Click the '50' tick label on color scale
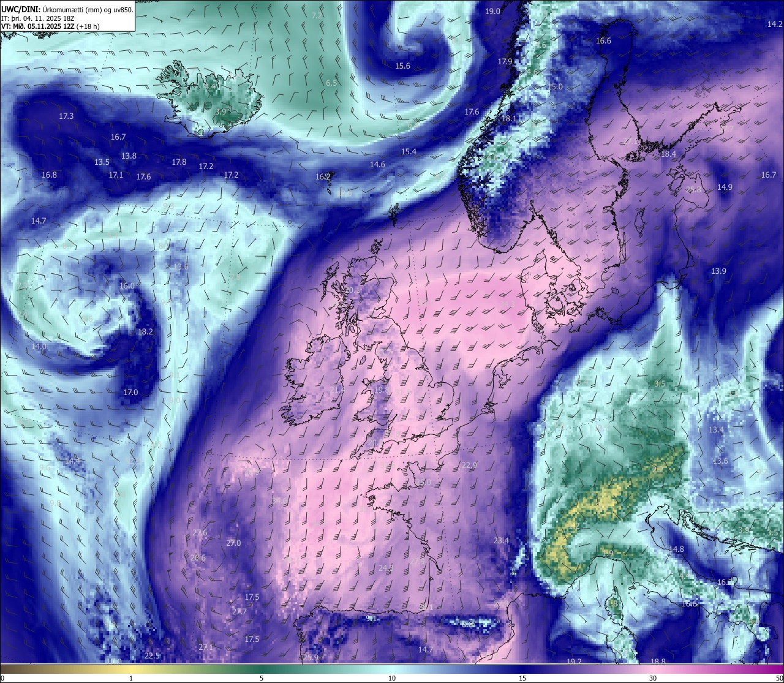 pyautogui.click(x=778, y=678)
